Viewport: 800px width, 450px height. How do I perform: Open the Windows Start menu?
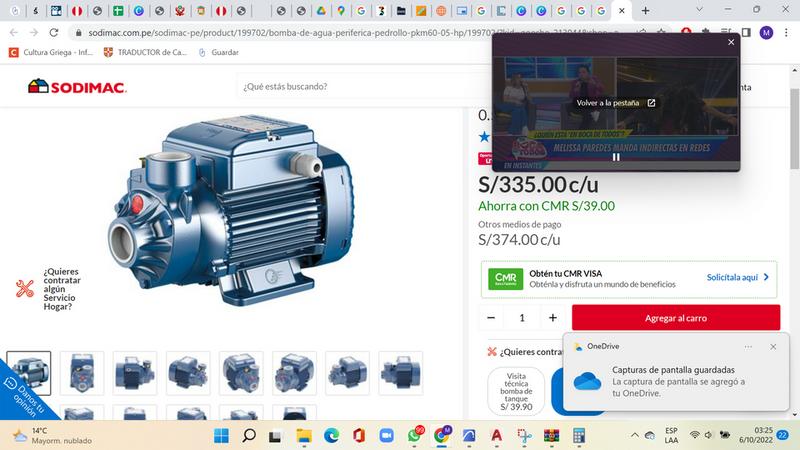(221, 436)
